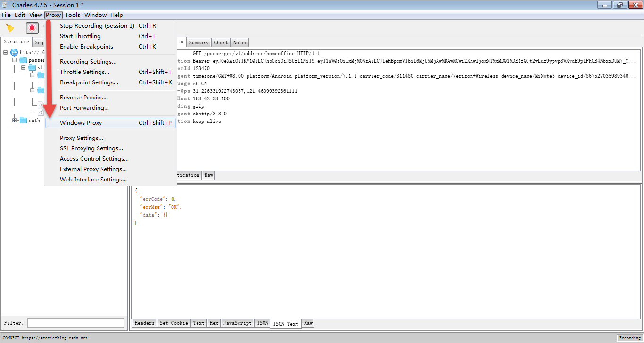The height and width of the screenshot is (343, 644).
Task: Click the "errCode" key in JSON response
Action: pos(153,199)
